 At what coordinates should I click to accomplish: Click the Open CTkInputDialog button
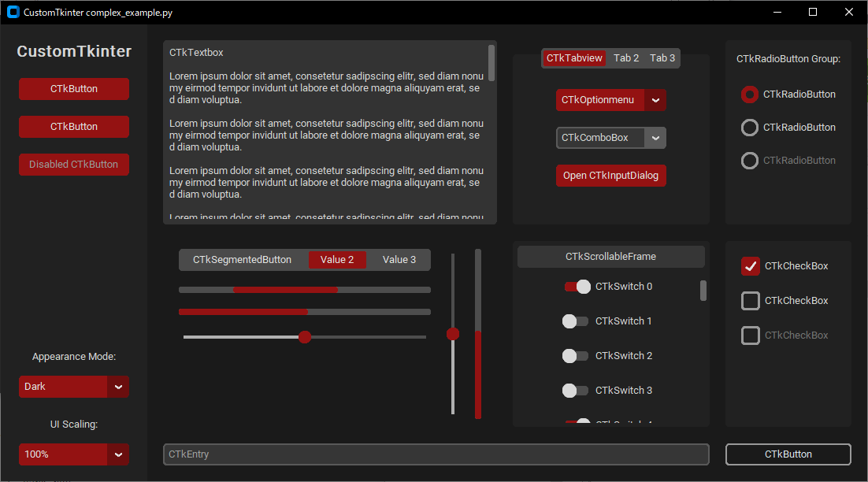pos(610,175)
